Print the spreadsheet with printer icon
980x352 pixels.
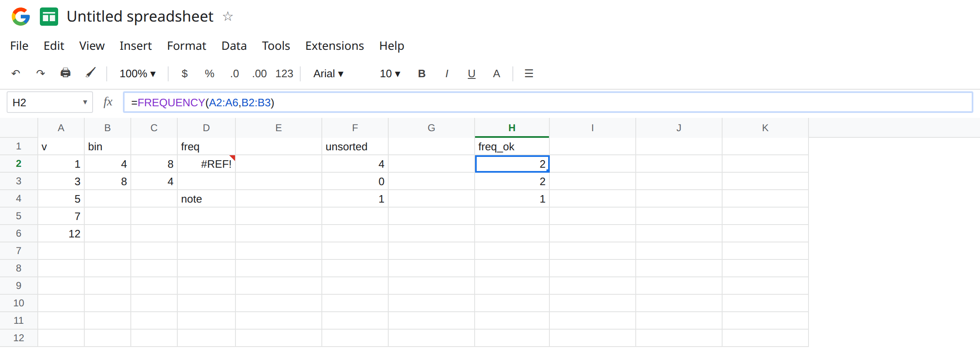(66, 73)
